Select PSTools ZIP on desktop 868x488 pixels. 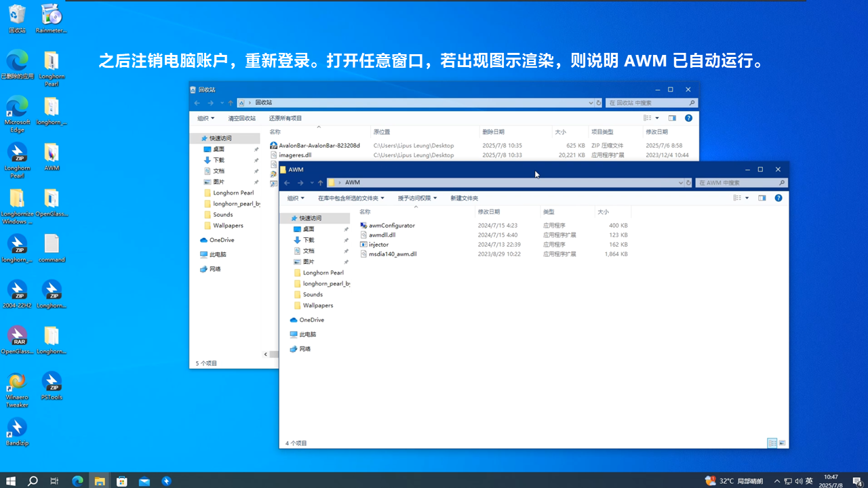coord(52,386)
